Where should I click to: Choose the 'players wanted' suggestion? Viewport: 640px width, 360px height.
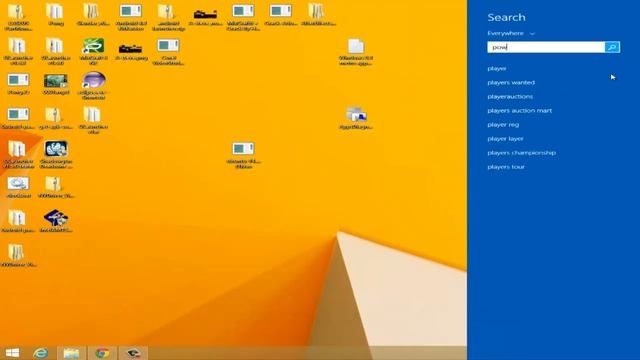(x=511, y=82)
